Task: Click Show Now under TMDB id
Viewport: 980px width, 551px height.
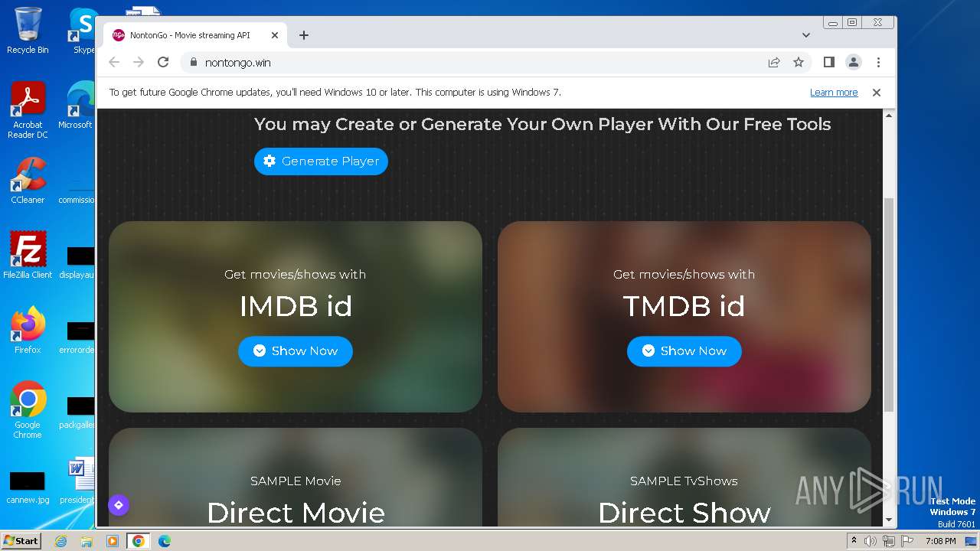Action: click(684, 350)
